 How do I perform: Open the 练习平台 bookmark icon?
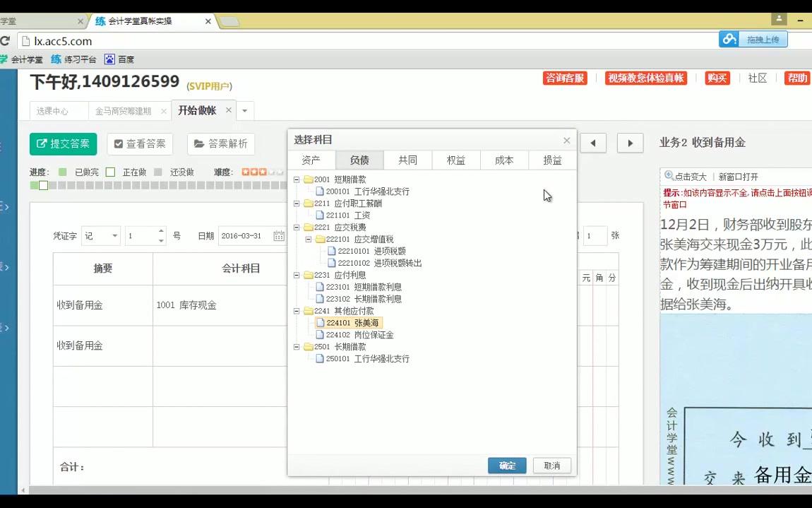(54, 59)
